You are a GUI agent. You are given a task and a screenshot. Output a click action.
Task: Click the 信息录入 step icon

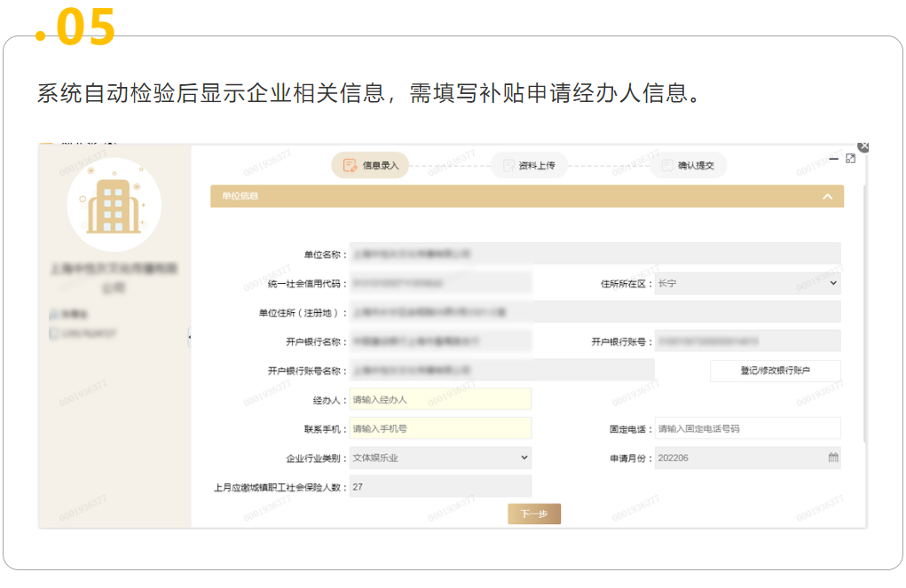(350, 165)
